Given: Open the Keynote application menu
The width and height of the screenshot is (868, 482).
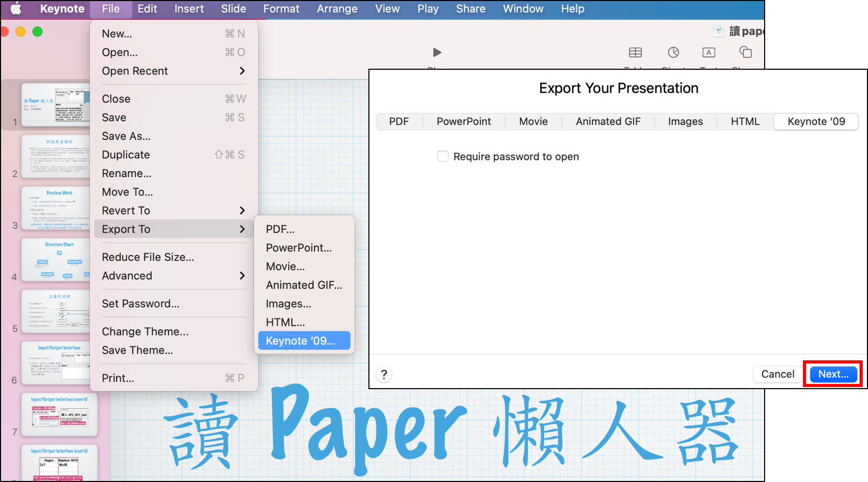Looking at the screenshot, I should click(x=62, y=9).
